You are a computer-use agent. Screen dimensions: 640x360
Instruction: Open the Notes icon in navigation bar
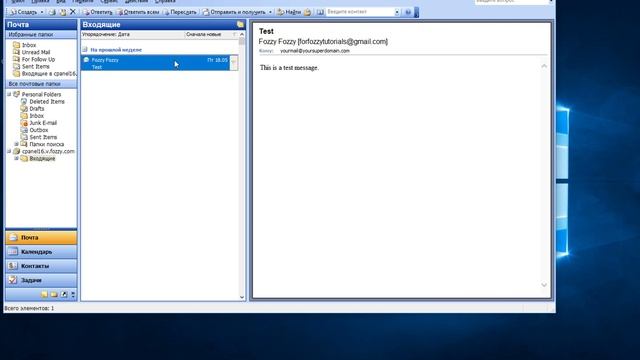[x=44, y=294]
